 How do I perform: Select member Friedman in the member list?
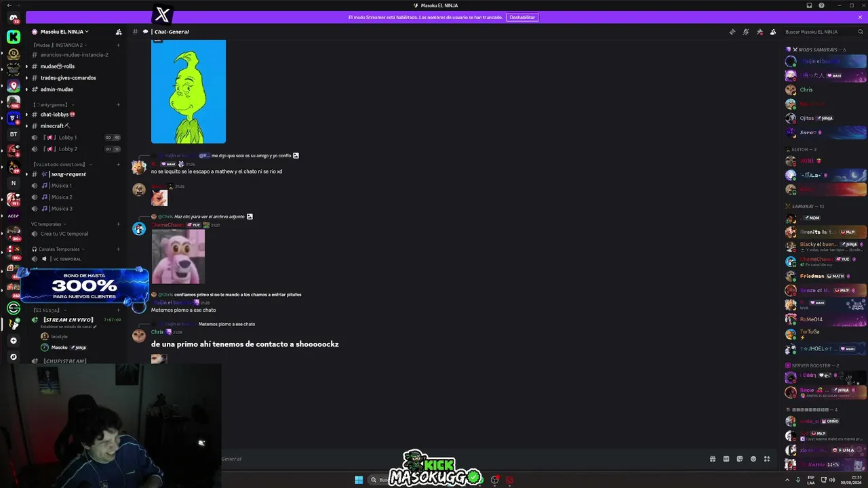[826, 276]
